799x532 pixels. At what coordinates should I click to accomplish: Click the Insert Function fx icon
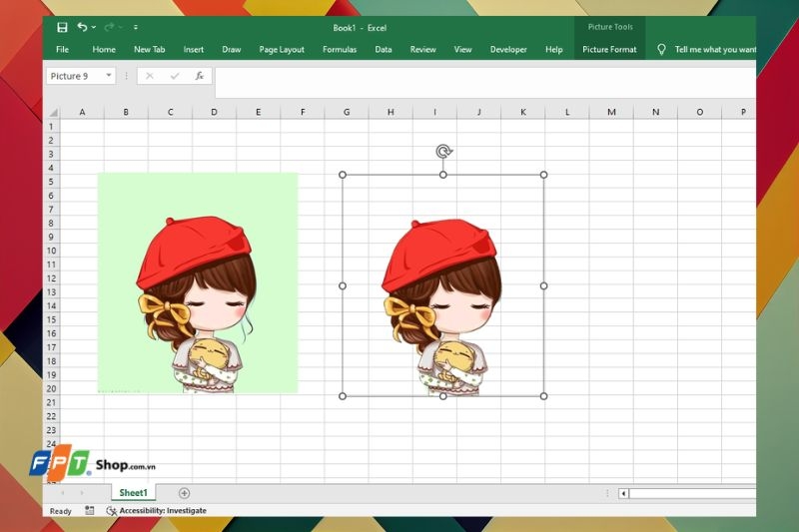(199, 76)
